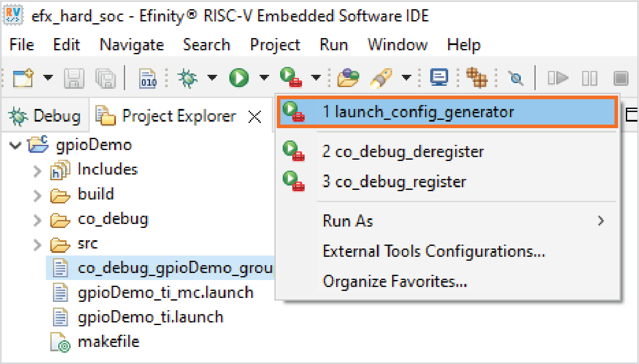
Task: Click the External Tools run icon
Action: point(291,78)
